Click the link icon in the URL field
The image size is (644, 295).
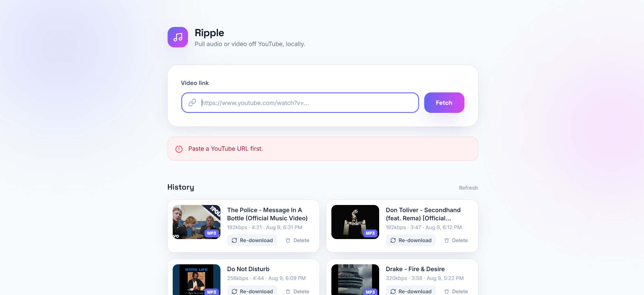click(192, 103)
